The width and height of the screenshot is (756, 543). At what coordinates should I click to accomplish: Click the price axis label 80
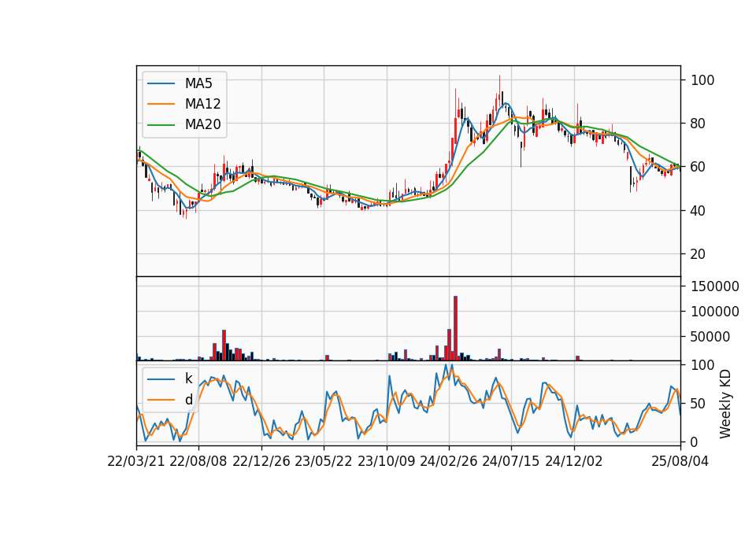click(698, 124)
